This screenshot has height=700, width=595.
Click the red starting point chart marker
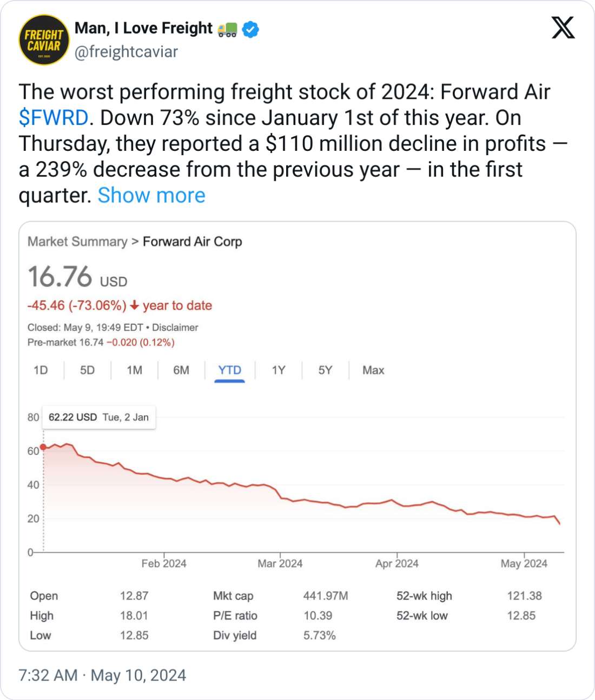pyautogui.click(x=43, y=447)
